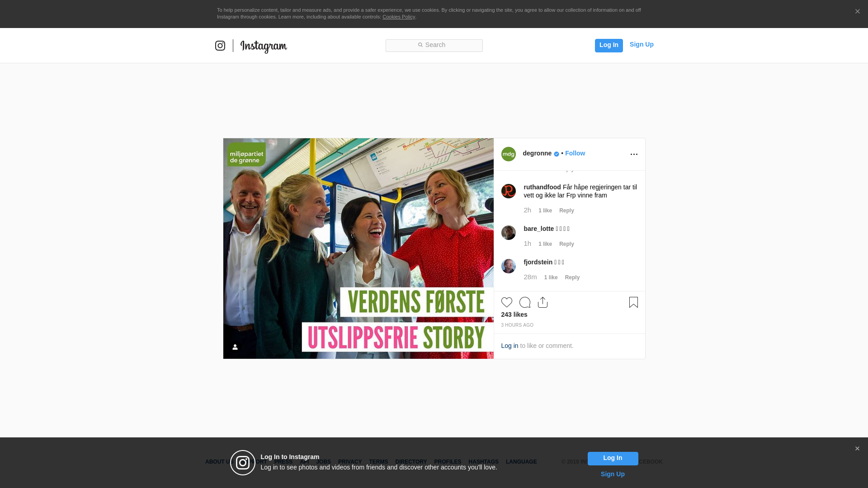868x488 pixels.
Task: Click Sign Up in the bottom banner
Action: point(613,474)
